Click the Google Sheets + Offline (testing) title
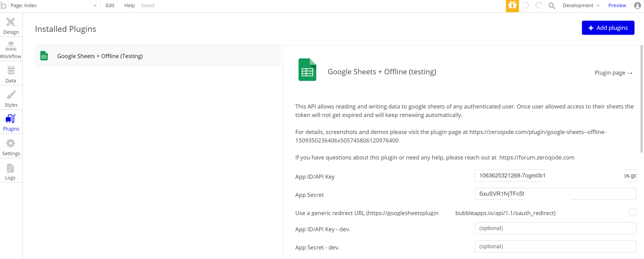The width and height of the screenshot is (644, 259). [x=382, y=72]
